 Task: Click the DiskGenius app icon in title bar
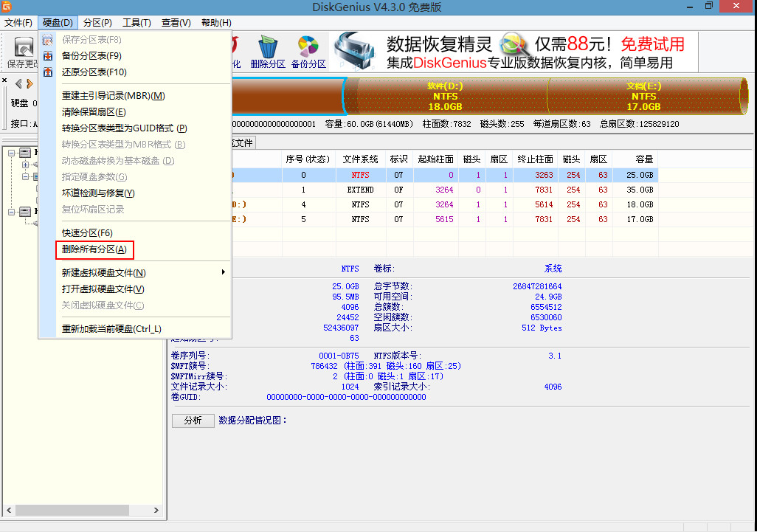pos(7,7)
